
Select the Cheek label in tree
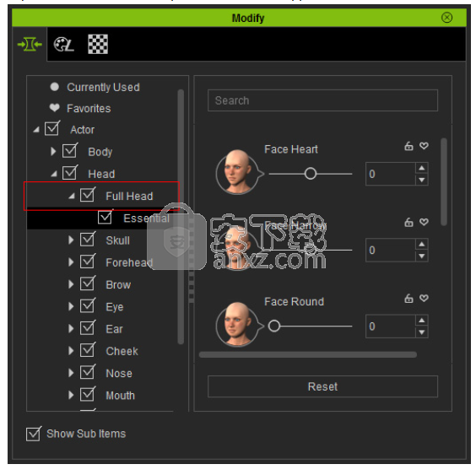(122, 351)
